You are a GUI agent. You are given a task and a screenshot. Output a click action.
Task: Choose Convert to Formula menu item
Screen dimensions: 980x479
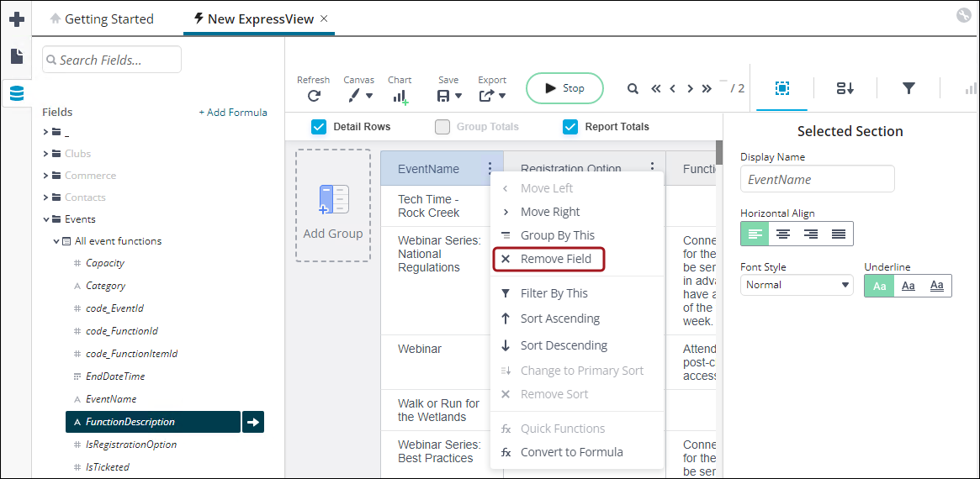[577, 452]
